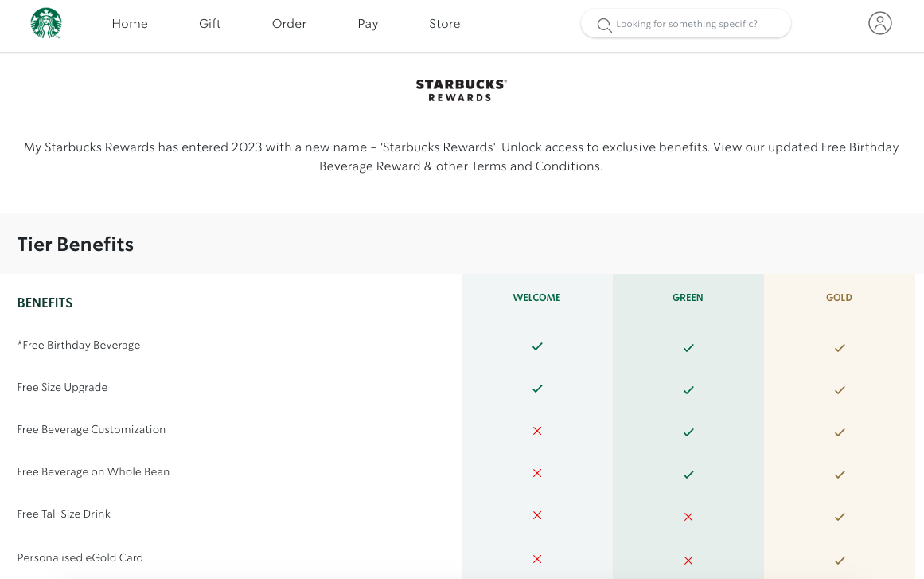Select the Order navigation item
Image resolution: width=924 pixels, height=579 pixels.
[x=289, y=24]
